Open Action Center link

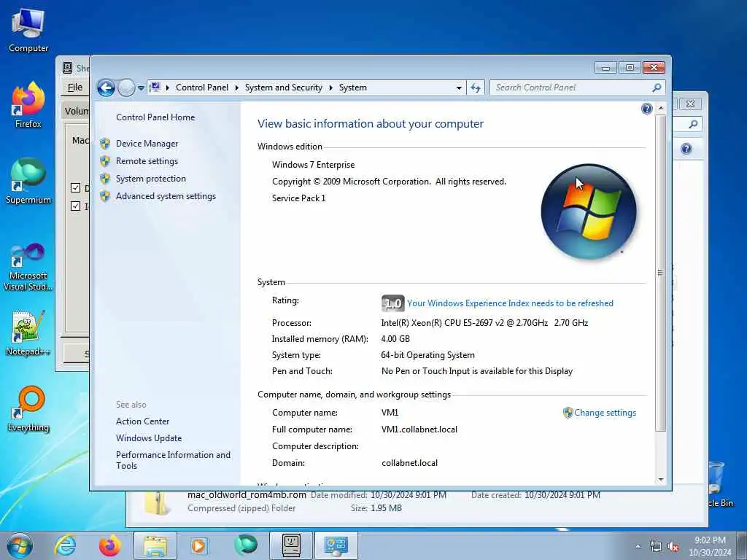click(142, 421)
